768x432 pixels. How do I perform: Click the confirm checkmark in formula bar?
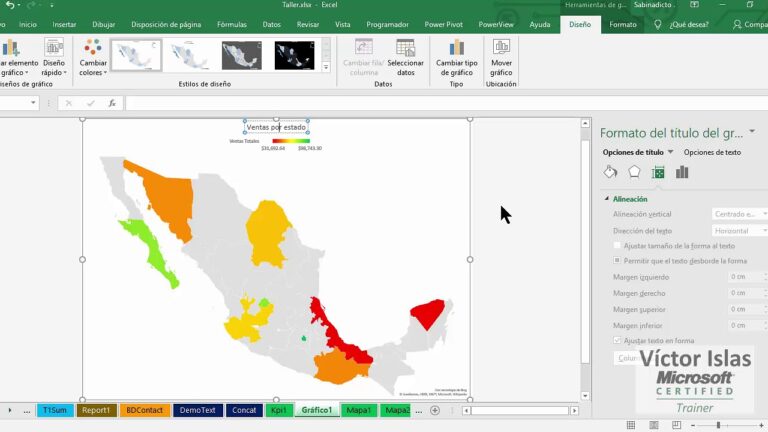(91, 103)
